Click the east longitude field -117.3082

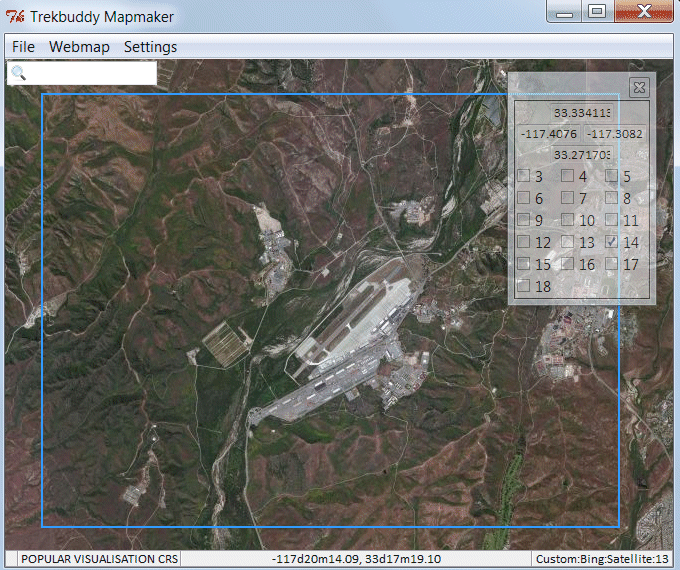pyautogui.click(x=615, y=134)
